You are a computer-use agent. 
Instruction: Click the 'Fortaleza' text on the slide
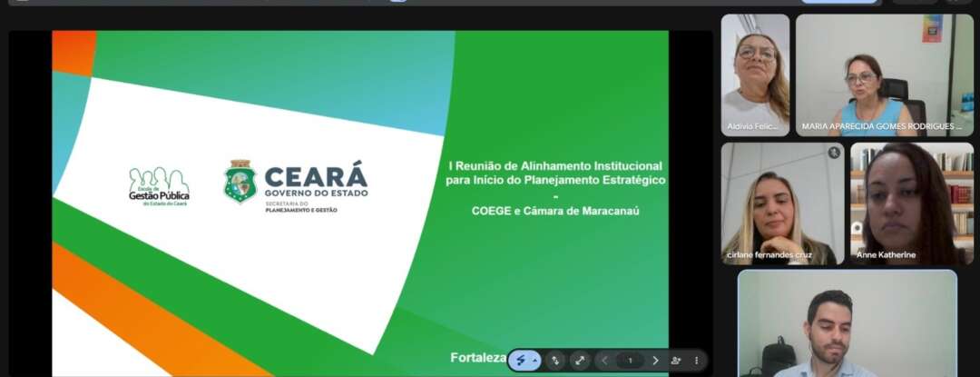478,358
